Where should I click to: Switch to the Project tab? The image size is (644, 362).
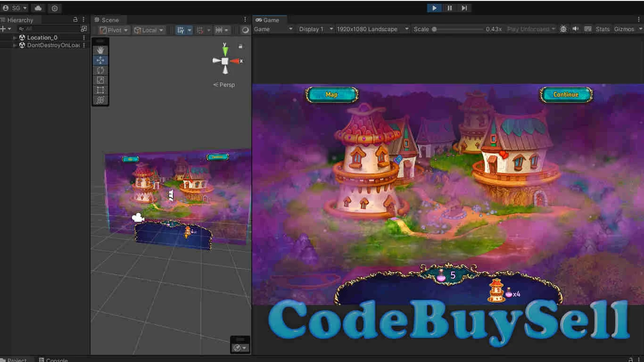pyautogui.click(x=17, y=360)
